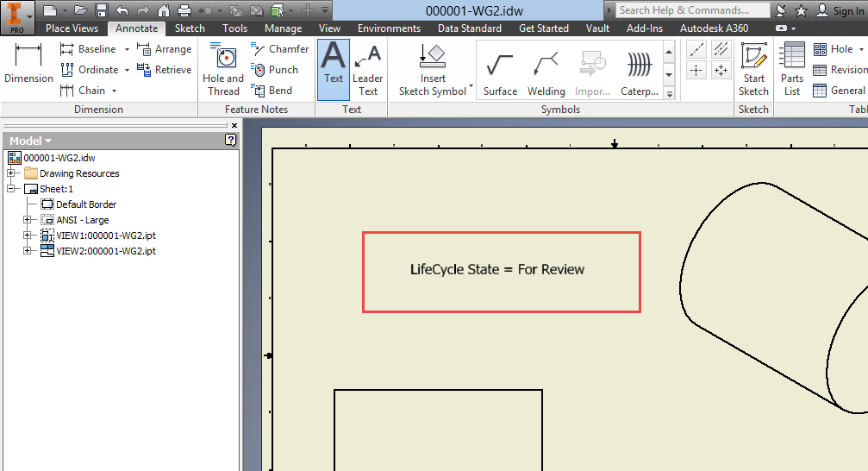The image size is (868, 471).
Task: Customize the Quick Access Toolbar dropdown
Action: click(x=325, y=10)
